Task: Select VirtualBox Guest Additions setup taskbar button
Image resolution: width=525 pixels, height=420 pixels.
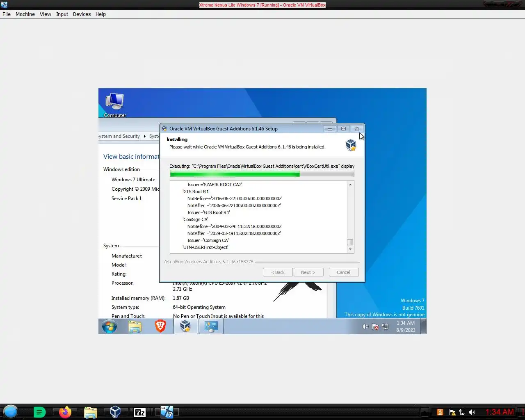Action: (x=185, y=326)
